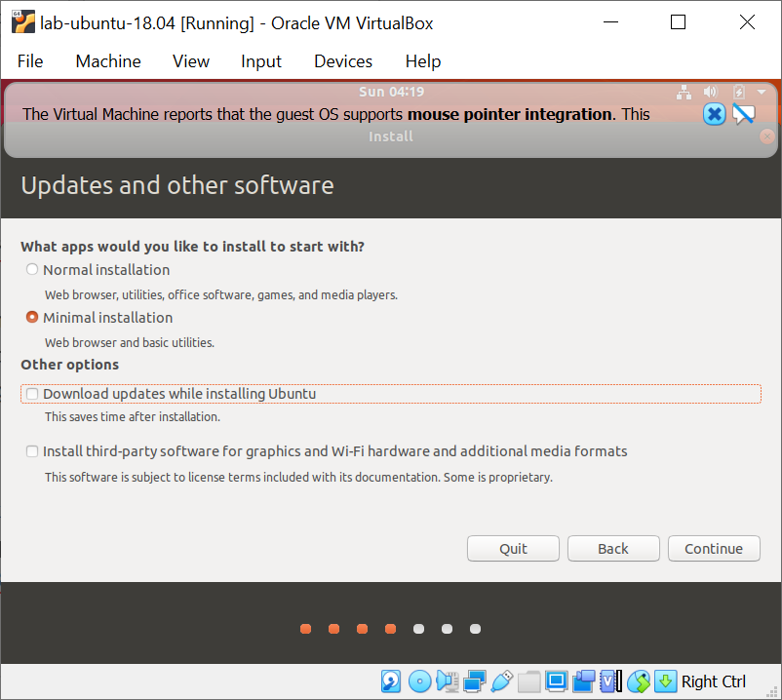Click the hard disk activity status icon

(x=390, y=681)
